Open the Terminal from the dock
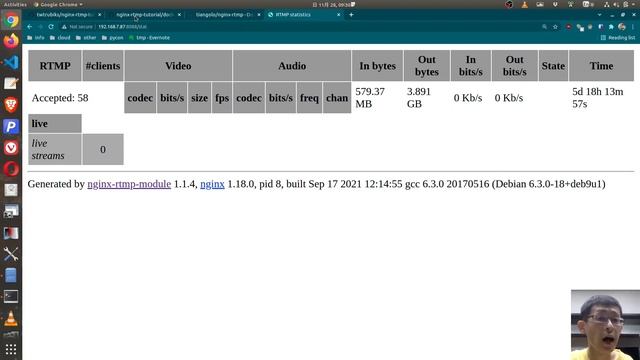This screenshot has height=360, width=640. [11, 296]
